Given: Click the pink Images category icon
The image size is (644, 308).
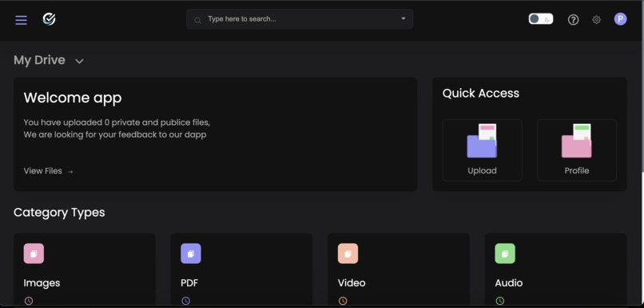Looking at the screenshot, I should click(x=34, y=254).
